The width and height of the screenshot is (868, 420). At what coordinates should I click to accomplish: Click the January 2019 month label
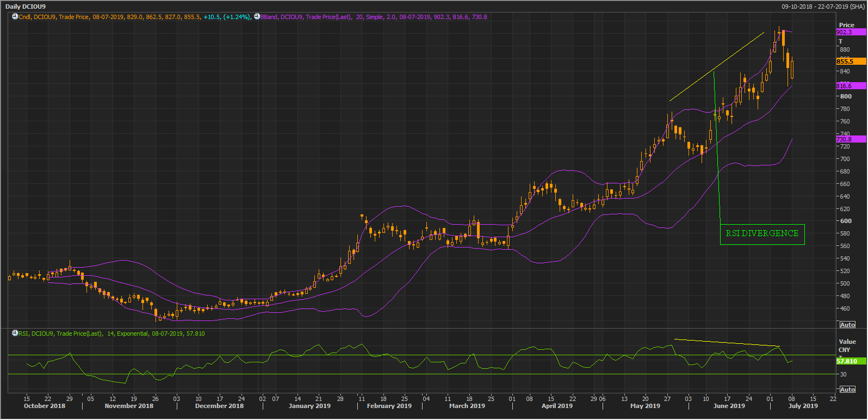(x=309, y=406)
